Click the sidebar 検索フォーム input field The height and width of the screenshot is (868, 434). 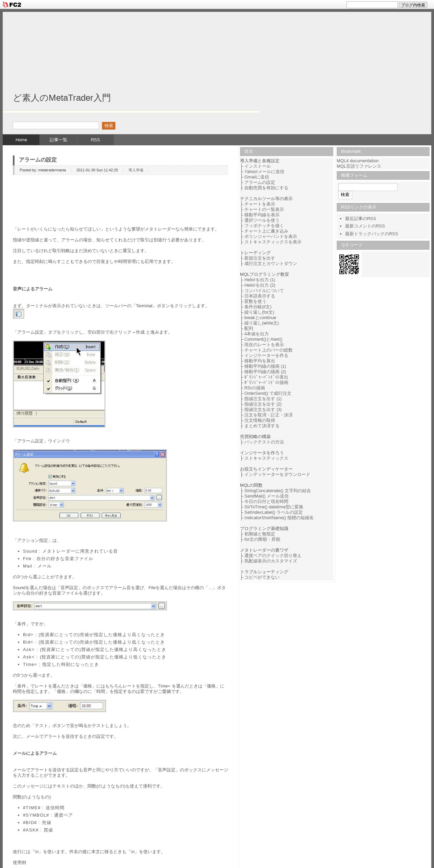pyautogui.click(x=368, y=187)
